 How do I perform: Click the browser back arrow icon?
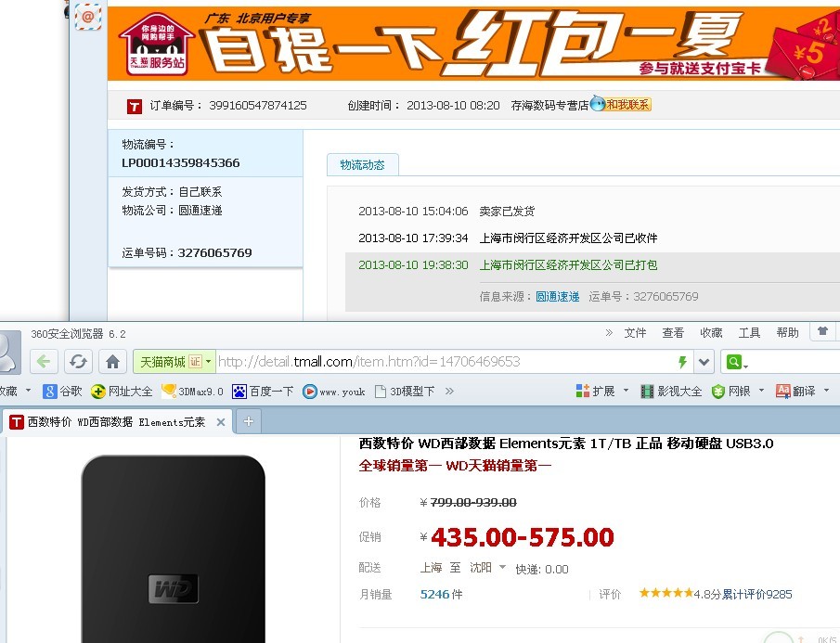44,361
